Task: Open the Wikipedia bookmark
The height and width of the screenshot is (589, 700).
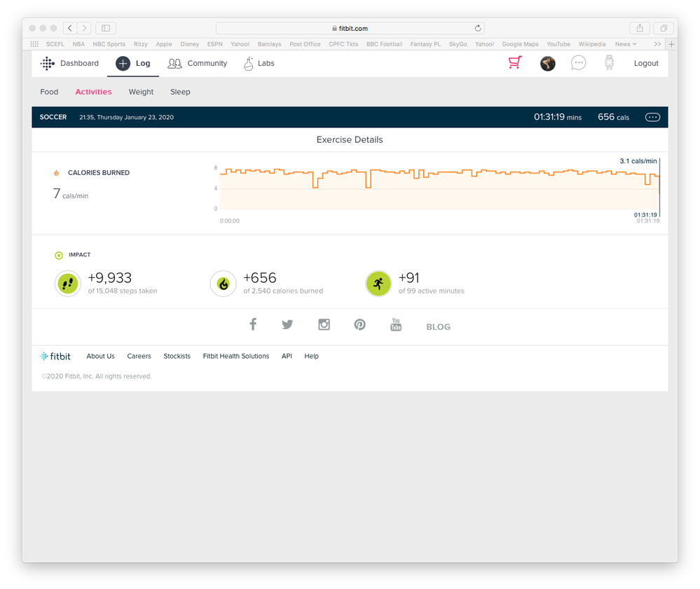Action: coord(592,44)
